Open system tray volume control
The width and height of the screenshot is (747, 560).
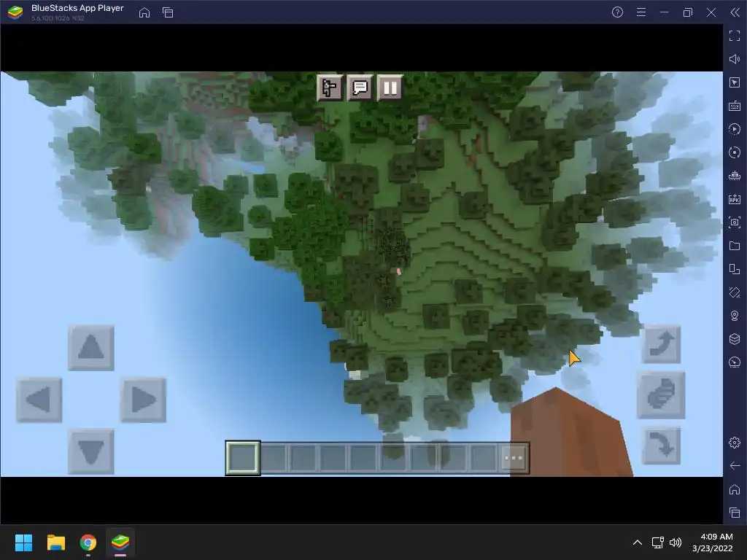(676, 542)
